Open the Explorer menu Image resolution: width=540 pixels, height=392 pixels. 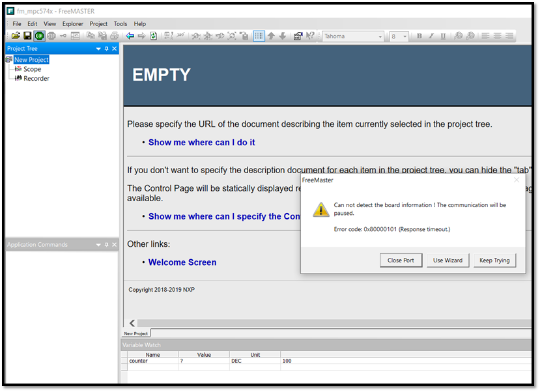73,23
